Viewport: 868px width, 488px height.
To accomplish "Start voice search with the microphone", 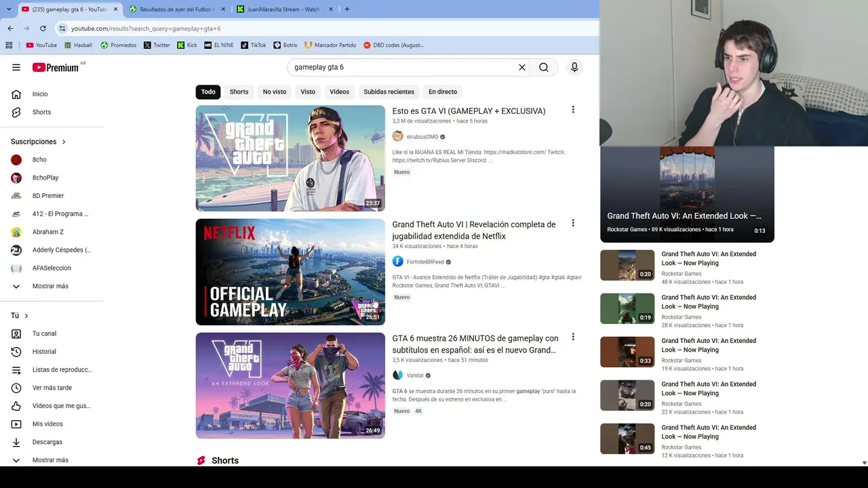I will point(574,67).
